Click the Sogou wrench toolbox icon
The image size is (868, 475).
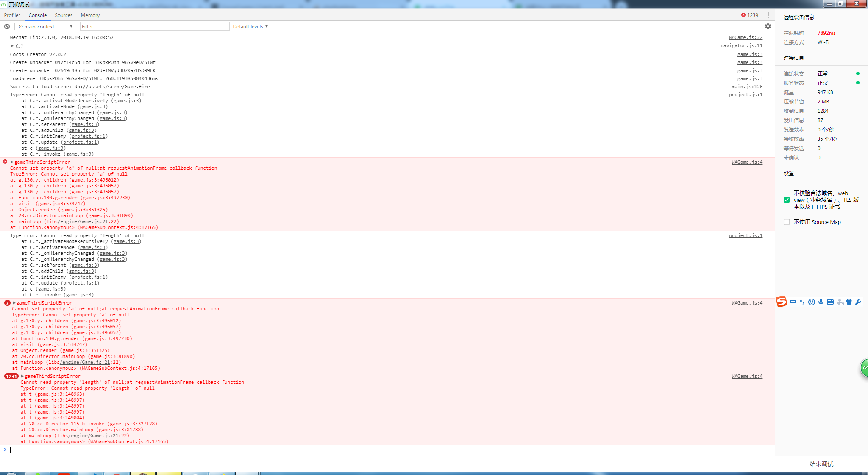click(858, 302)
